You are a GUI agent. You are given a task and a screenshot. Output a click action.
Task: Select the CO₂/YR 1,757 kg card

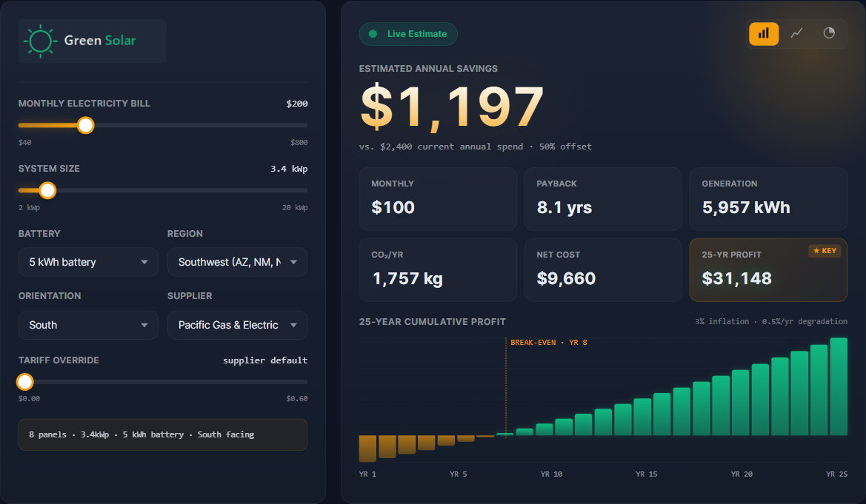[438, 270]
